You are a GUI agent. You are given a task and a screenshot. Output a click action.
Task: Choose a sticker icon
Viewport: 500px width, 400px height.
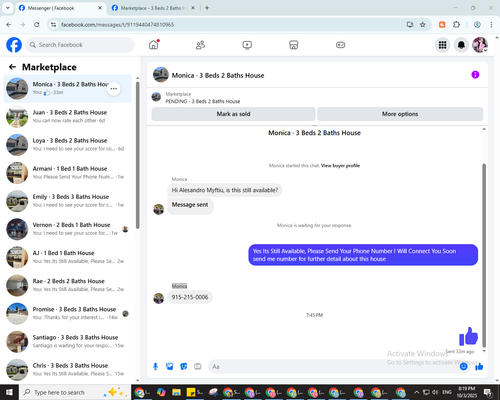[x=184, y=367]
